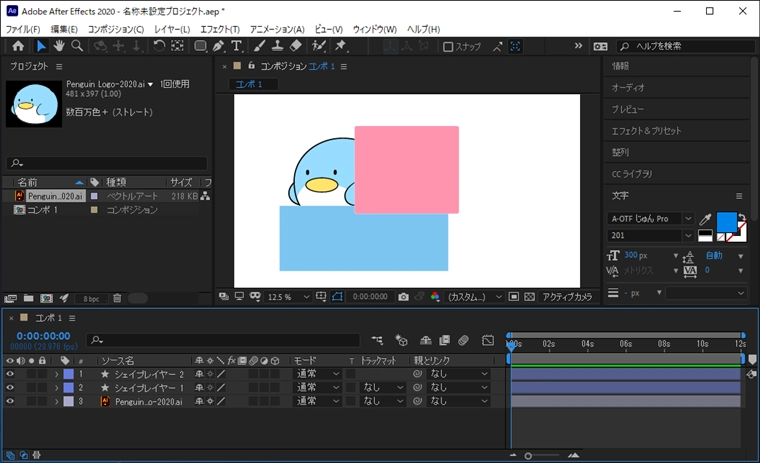
Task: Select the Rectangle shape tool
Action: 200,46
